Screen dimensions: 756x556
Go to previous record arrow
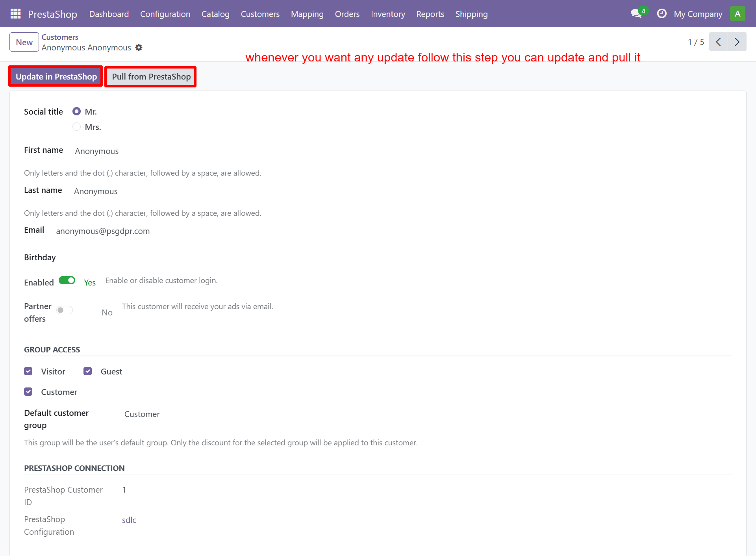(x=718, y=42)
